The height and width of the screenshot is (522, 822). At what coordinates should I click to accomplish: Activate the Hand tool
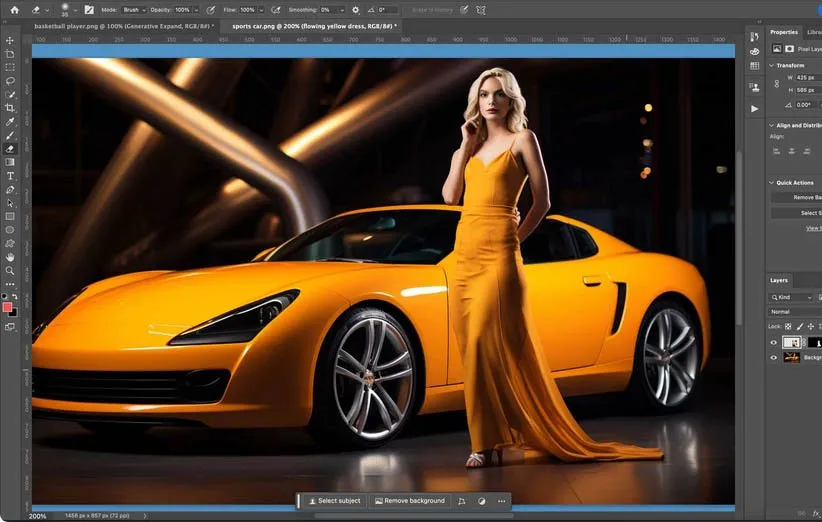point(10,257)
